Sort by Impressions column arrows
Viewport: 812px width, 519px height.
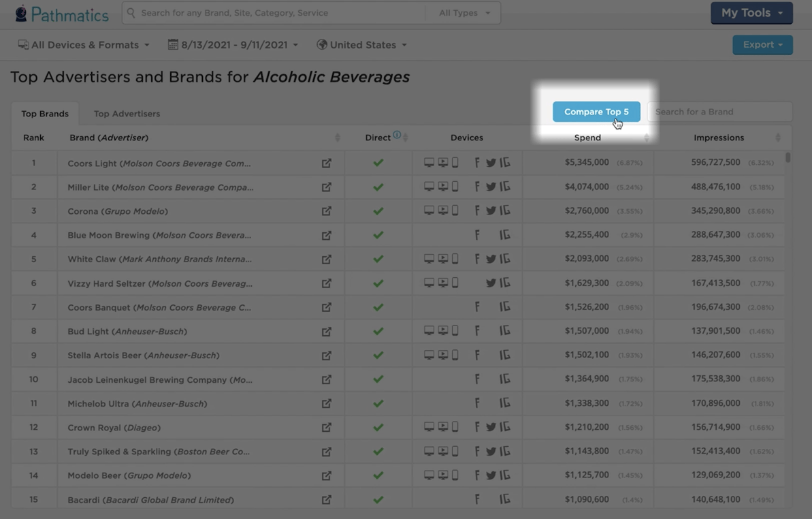pos(778,138)
